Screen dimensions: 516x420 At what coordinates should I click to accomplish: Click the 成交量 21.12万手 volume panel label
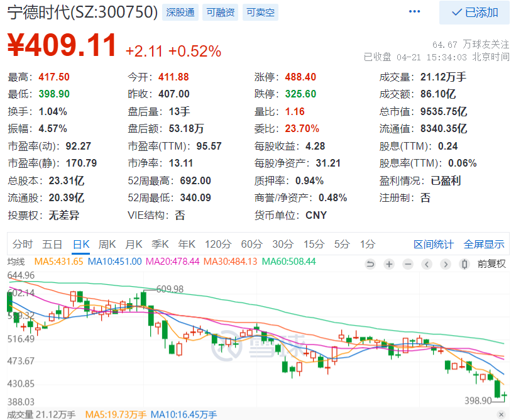point(41,415)
